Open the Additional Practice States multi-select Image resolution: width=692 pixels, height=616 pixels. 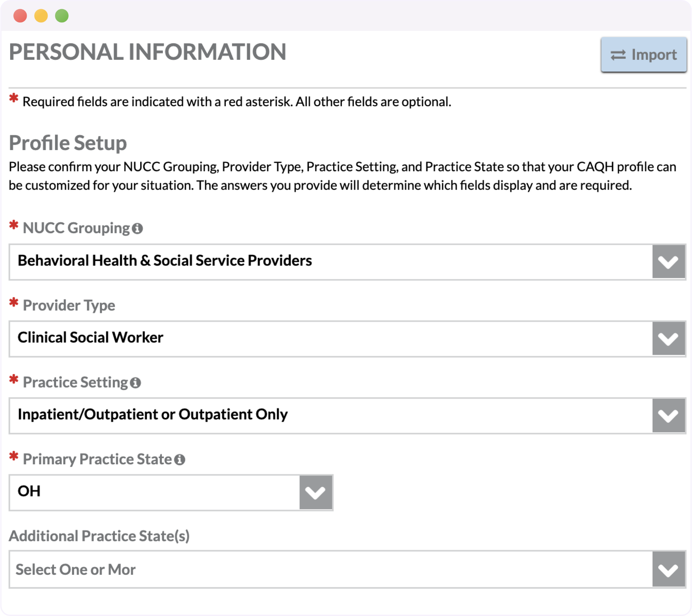tap(339, 570)
